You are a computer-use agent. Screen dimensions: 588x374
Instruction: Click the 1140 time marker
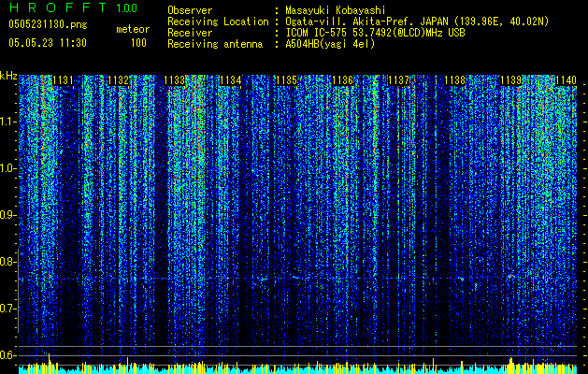click(x=566, y=80)
